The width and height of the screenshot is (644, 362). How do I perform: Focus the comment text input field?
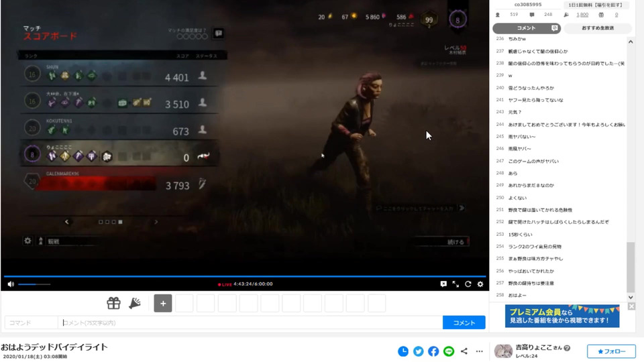tap(250, 322)
